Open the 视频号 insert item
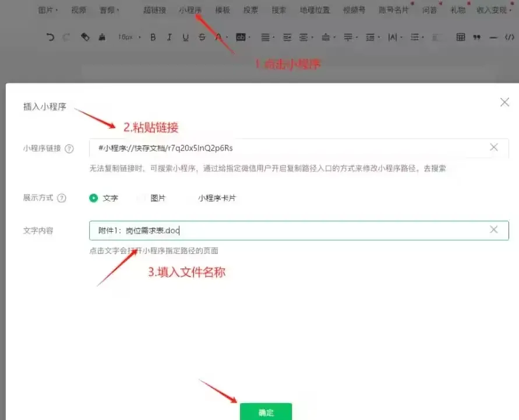Viewport: 519px width, 420px height. pos(354,10)
